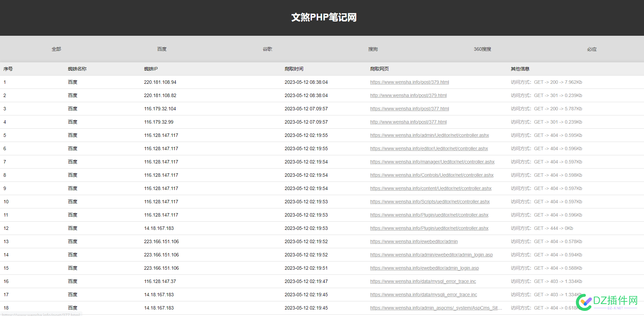Switch to the 百度 spider tab

click(162, 49)
